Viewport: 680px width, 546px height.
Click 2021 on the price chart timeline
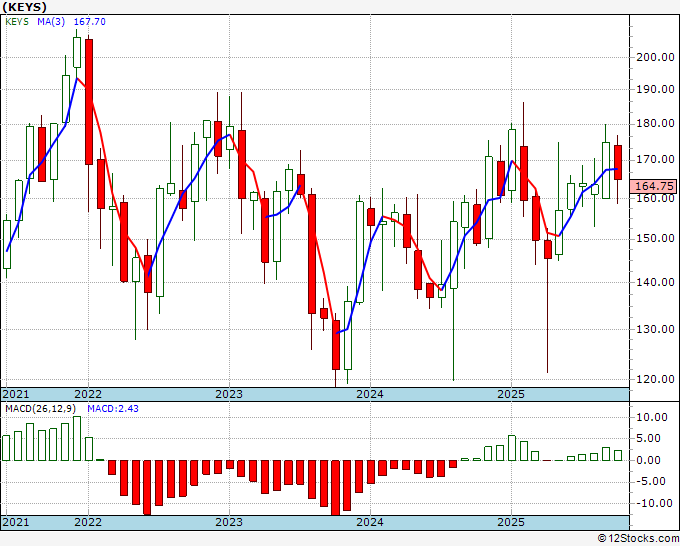click(16, 394)
